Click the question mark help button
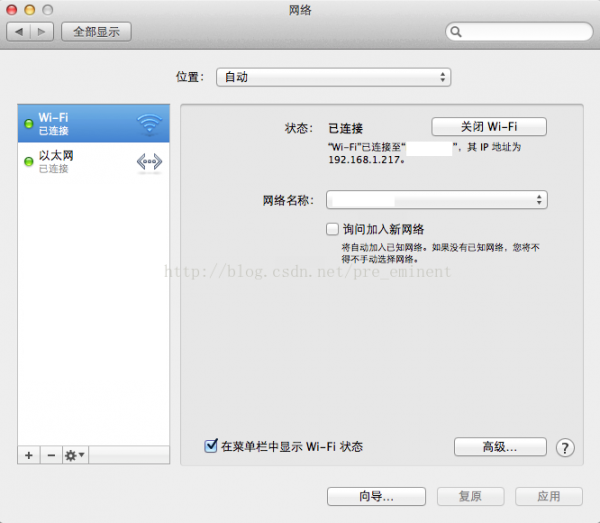 click(565, 448)
